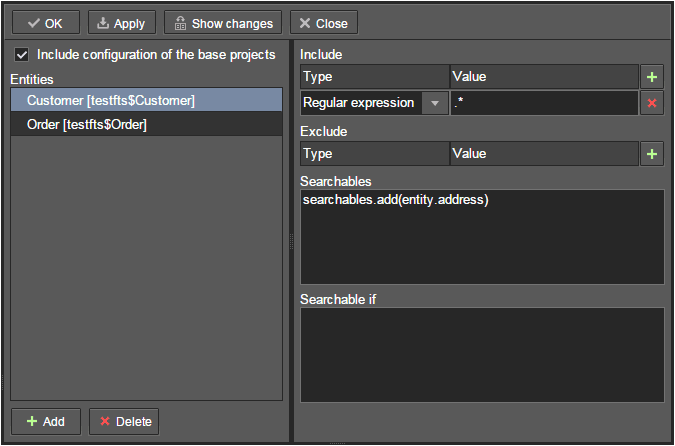Add a new entity to the list
675x446 pixels.
(46, 421)
